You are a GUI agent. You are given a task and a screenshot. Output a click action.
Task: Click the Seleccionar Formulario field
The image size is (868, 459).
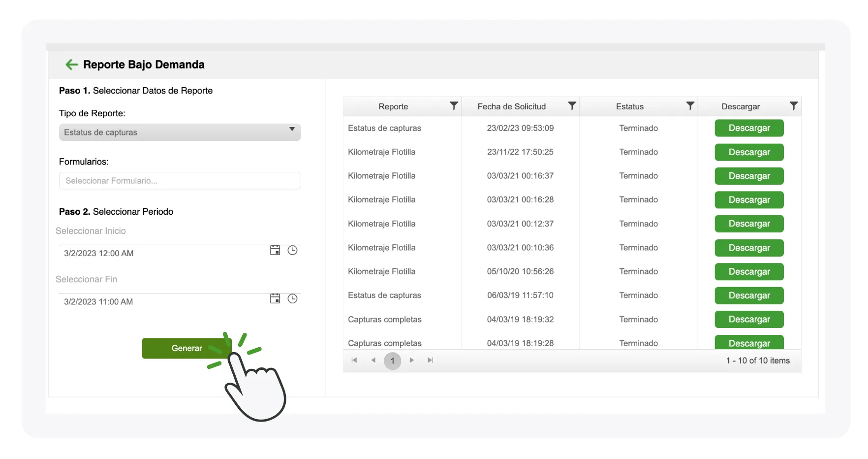click(180, 181)
